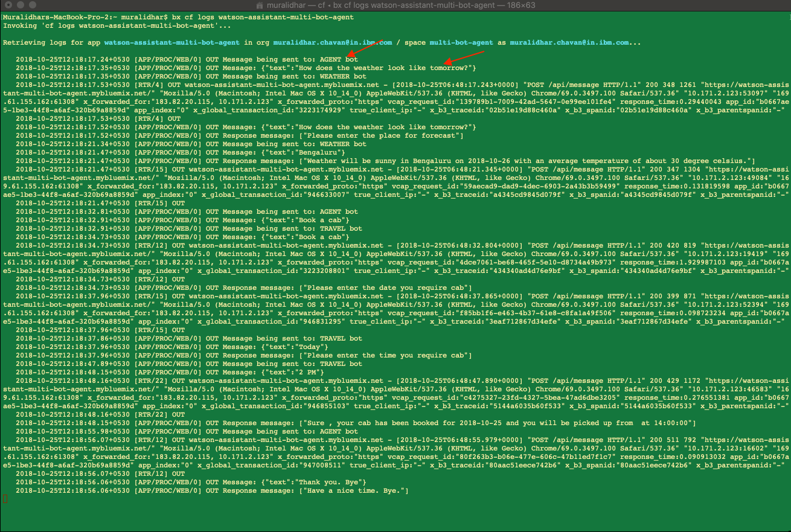This screenshot has height=532, width=791.
Task: Click the 'Invoking cf logs' line
Action: [x=117, y=26]
